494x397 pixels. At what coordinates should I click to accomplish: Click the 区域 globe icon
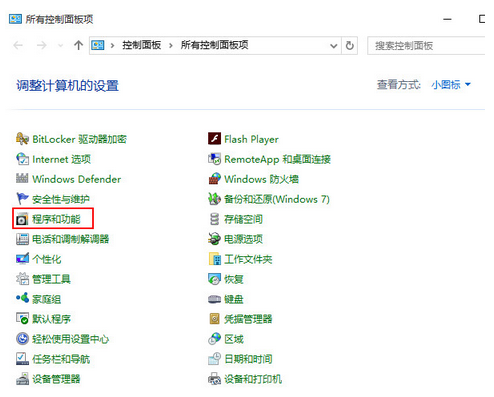[x=214, y=339]
